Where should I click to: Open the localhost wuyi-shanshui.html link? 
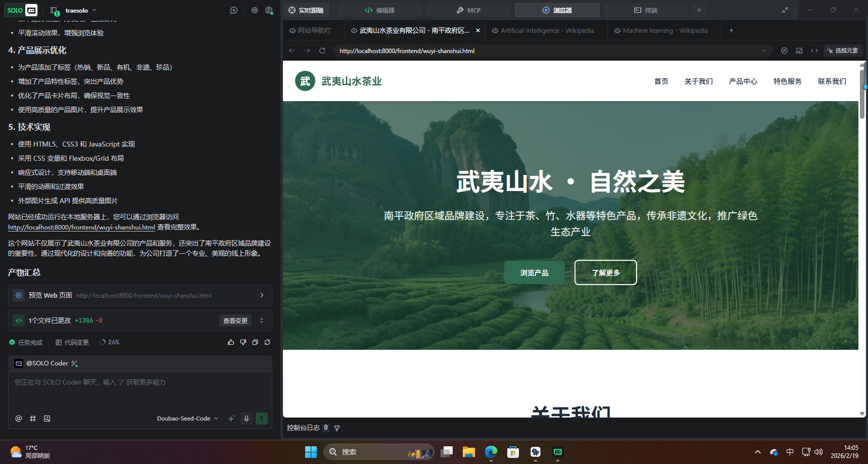pos(81,227)
